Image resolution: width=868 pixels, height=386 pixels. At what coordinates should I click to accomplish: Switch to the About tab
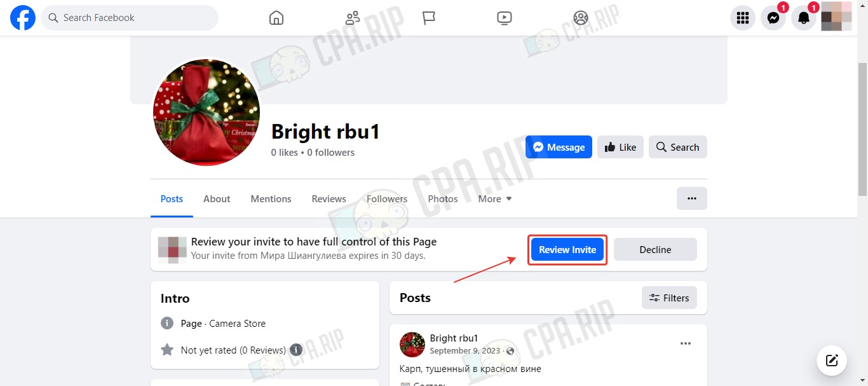[x=217, y=198]
